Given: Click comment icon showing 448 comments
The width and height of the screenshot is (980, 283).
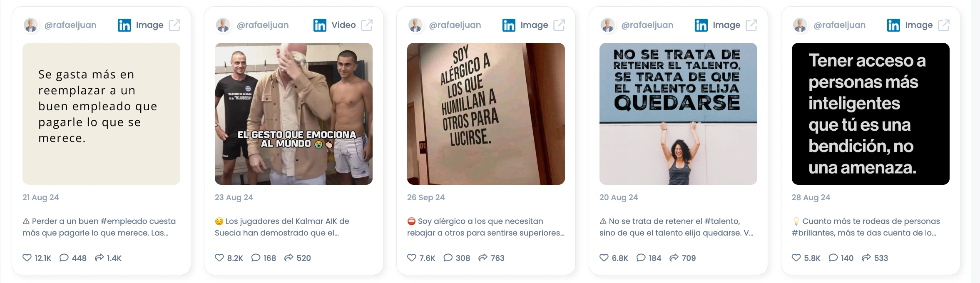Looking at the screenshot, I should tap(64, 258).
